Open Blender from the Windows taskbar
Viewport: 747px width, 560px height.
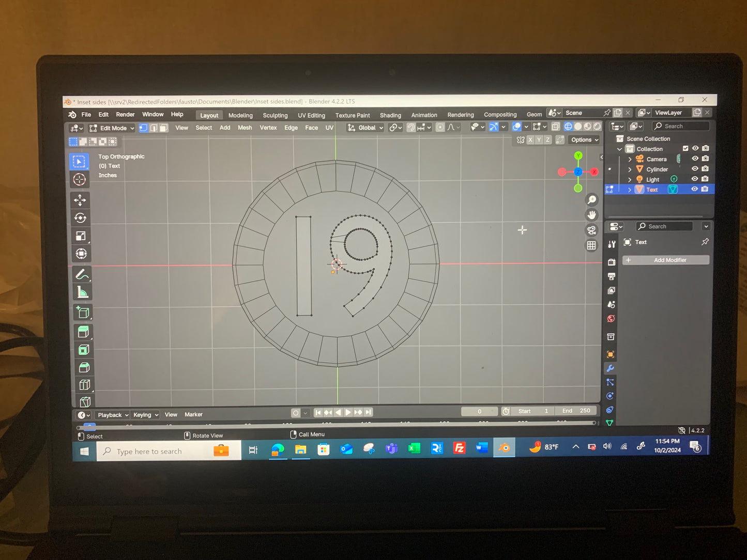(504, 448)
